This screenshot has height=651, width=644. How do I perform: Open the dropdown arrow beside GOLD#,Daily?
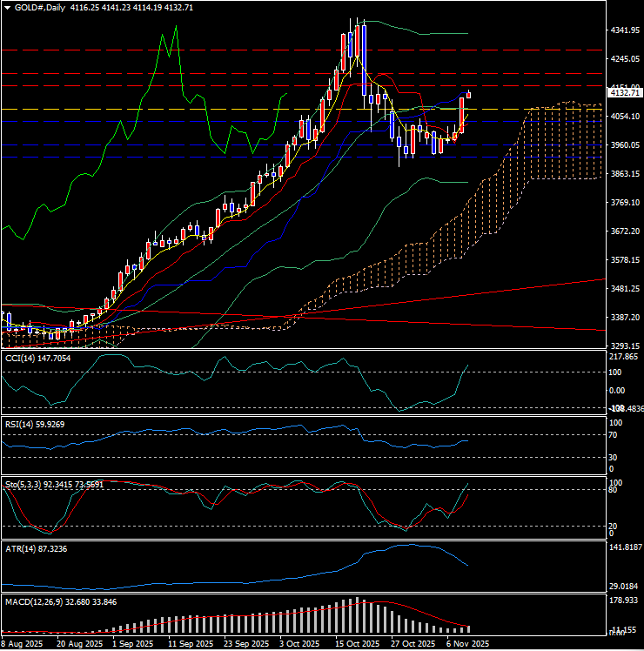(4, 7)
